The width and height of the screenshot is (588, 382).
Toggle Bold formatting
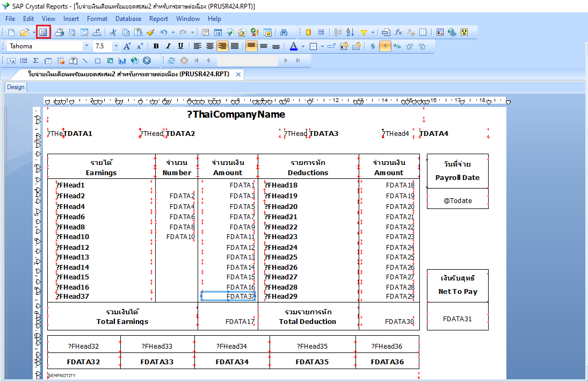tap(156, 46)
